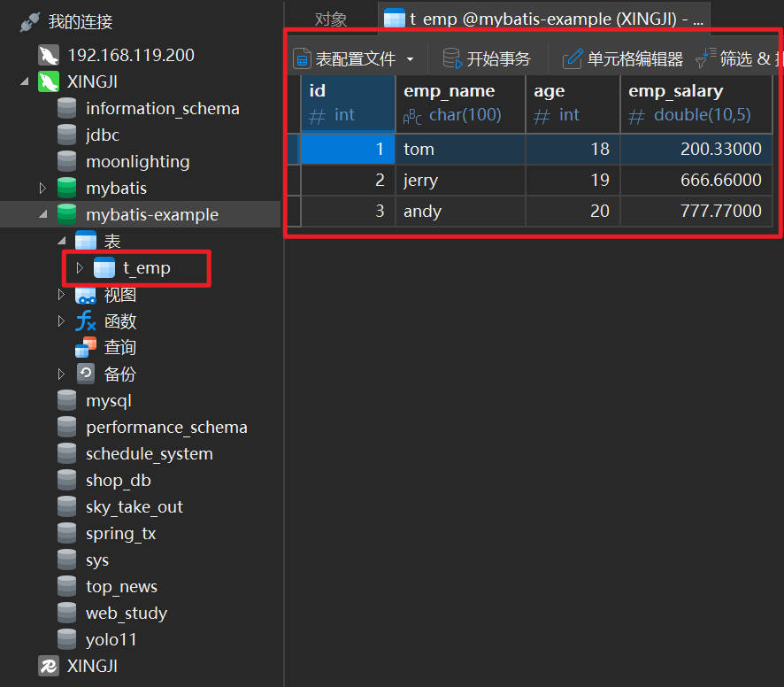
Task: Sort by the emp_salary column header
Action: [x=675, y=91]
